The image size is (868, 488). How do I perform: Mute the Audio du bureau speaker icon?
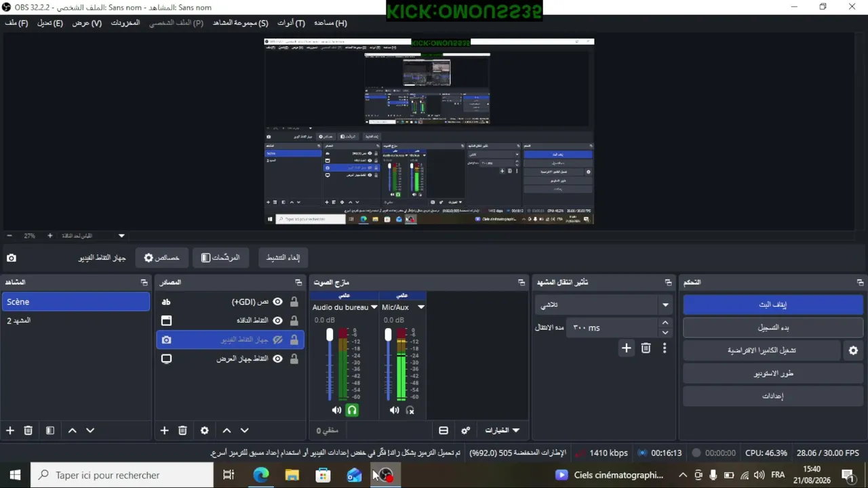coord(336,410)
